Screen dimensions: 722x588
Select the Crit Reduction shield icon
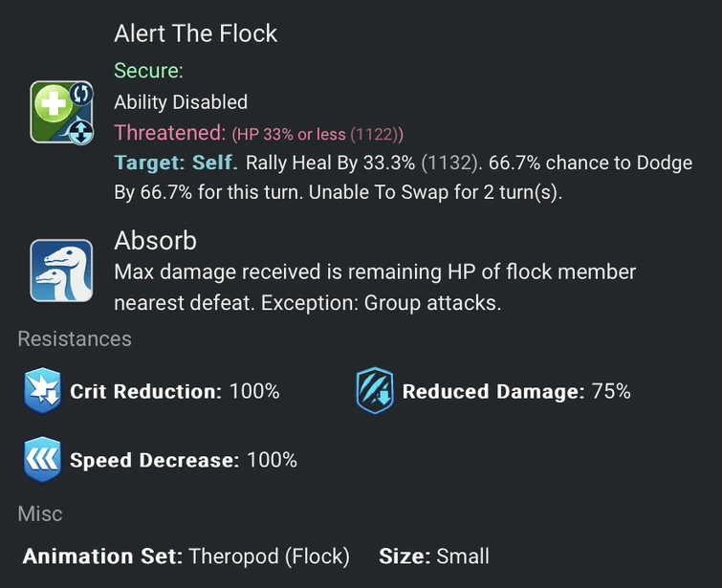click(x=41, y=391)
